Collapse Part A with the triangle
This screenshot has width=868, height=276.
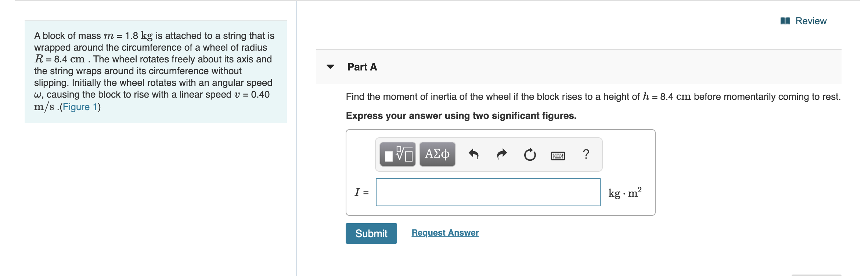[x=330, y=67]
